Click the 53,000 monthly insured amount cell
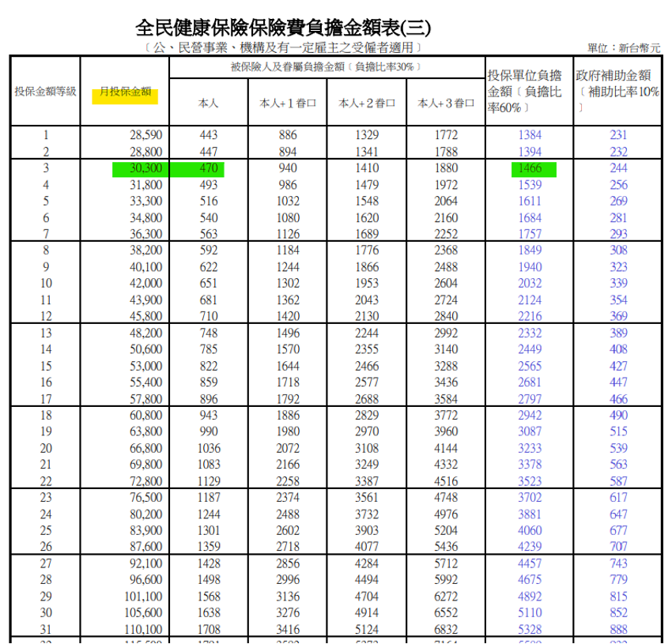 145,367
